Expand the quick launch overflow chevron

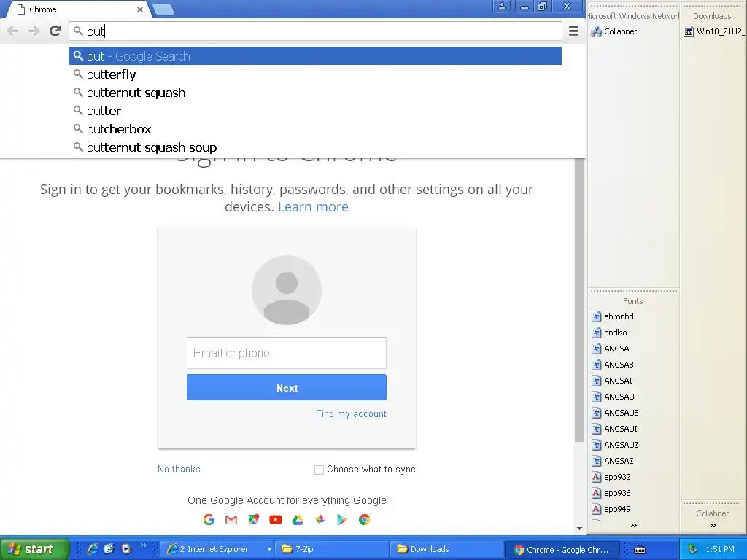(x=143, y=545)
